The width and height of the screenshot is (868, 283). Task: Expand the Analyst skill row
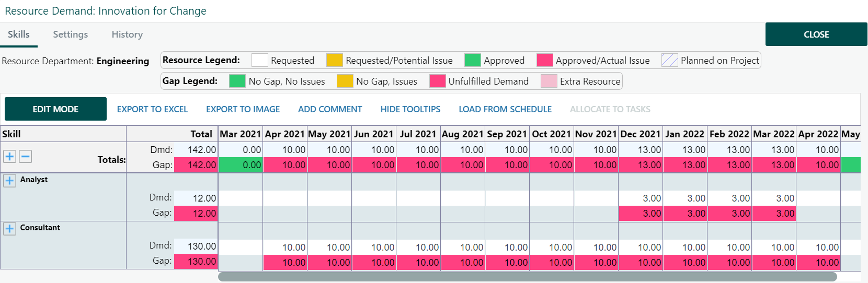[9, 181]
